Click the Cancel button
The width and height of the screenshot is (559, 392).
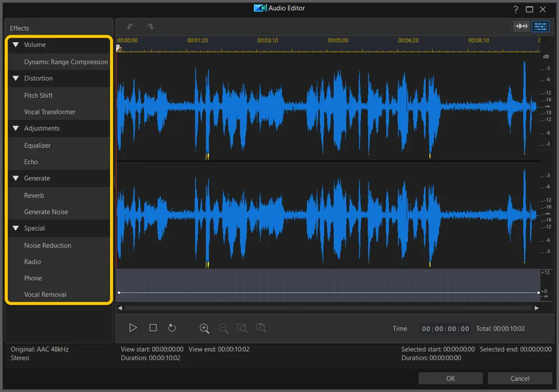pos(519,378)
